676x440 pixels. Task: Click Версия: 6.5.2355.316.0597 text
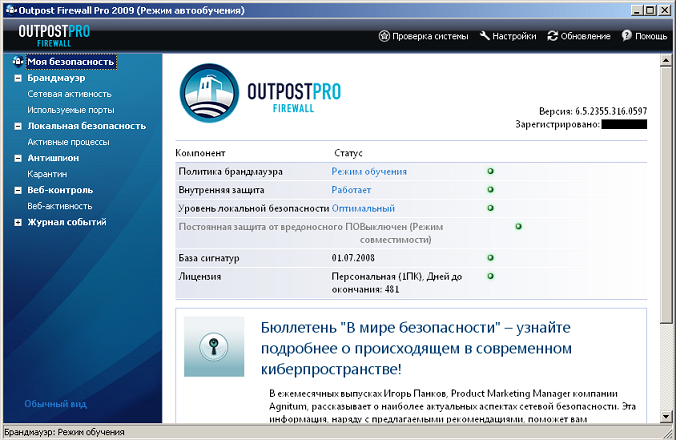click(x=593, y=111)
